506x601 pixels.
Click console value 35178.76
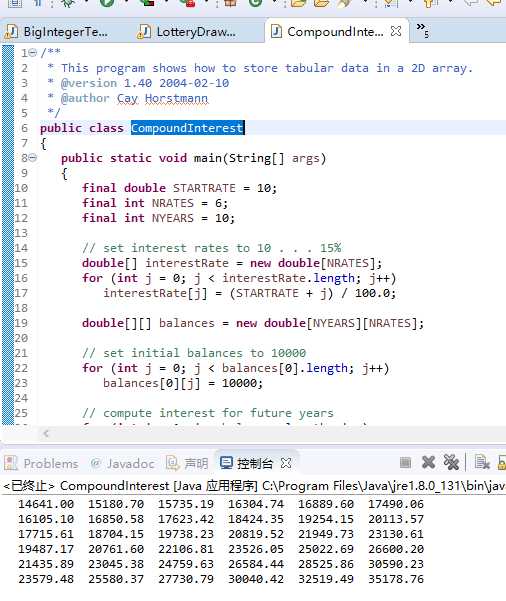(x=396, y=579)
